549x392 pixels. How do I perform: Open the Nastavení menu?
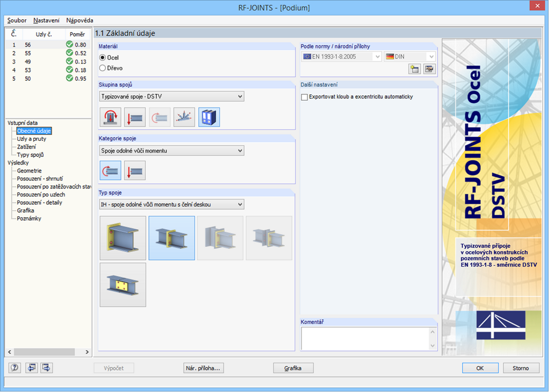tap(46, 20)
